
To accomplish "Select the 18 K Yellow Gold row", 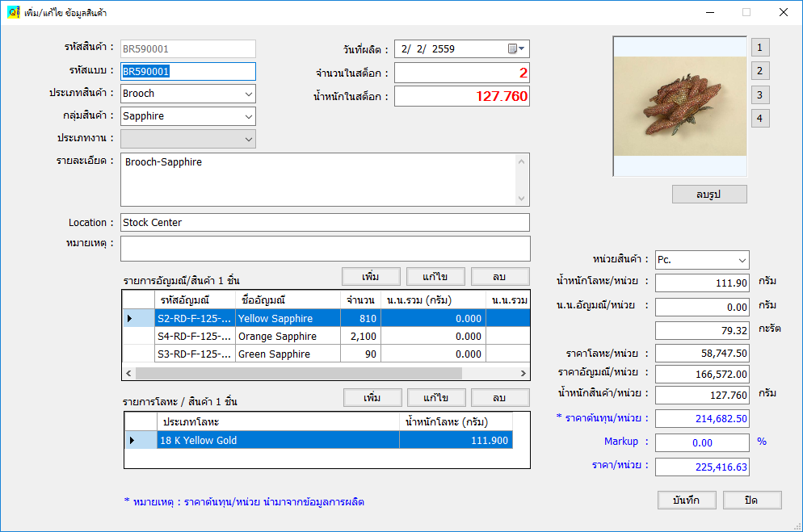I will (278, 440).
